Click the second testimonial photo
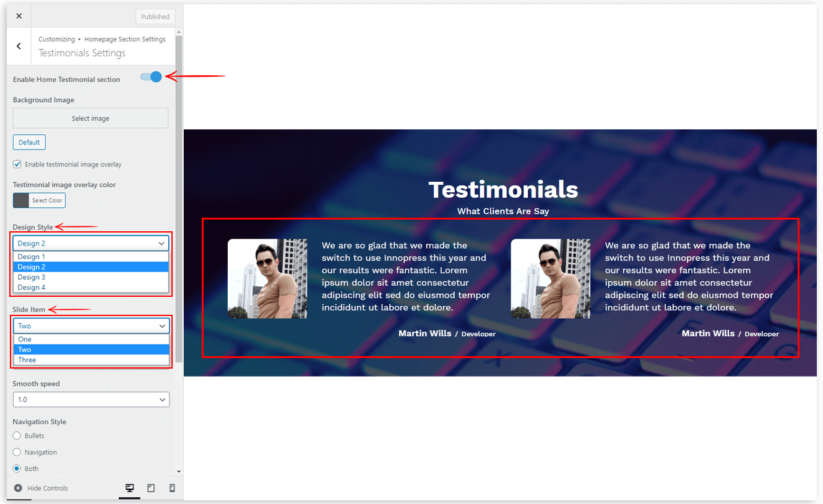 pyautogui.click(x=551, y=279)
